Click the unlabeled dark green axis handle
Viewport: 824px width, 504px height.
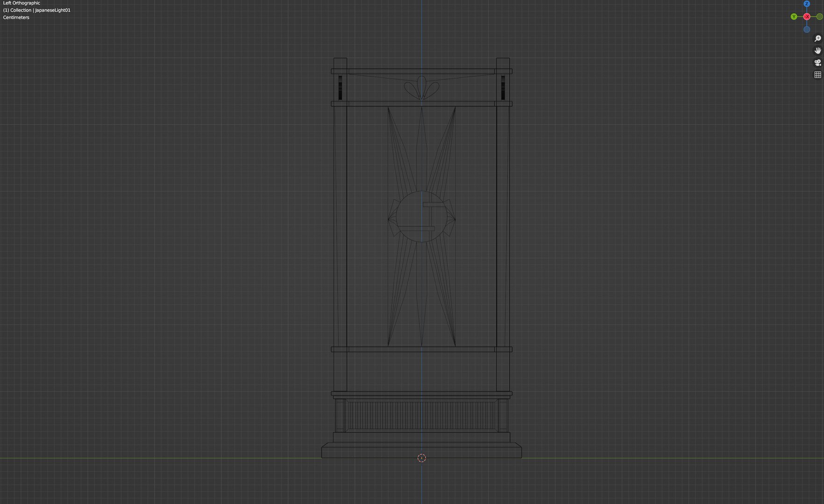pyautogui.click(x=819, y=16)
